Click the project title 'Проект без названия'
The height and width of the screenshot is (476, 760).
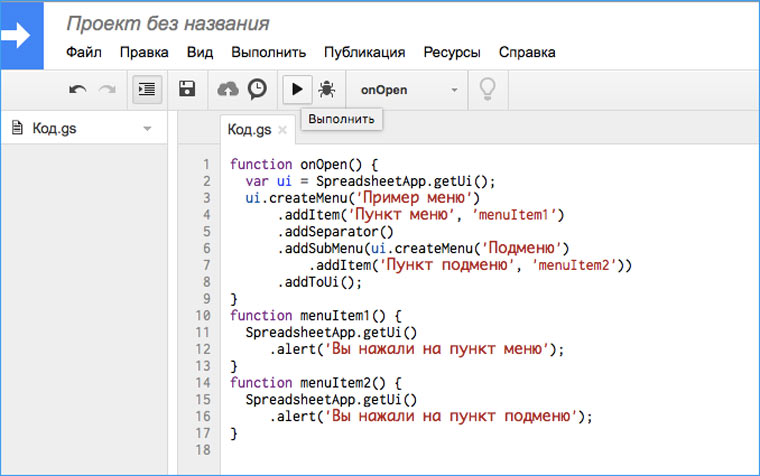(167, 23)
